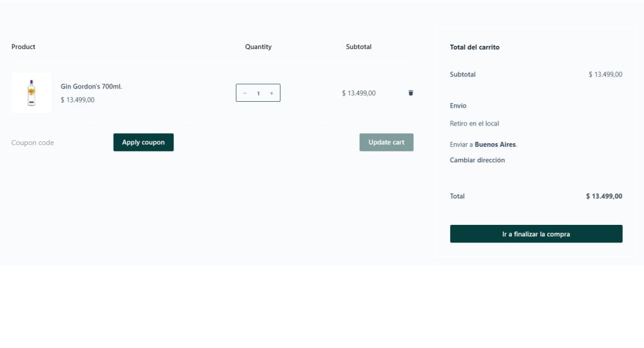Click the Subtotal column header in product table
The image size is (644, 348).
coord(358,46)
